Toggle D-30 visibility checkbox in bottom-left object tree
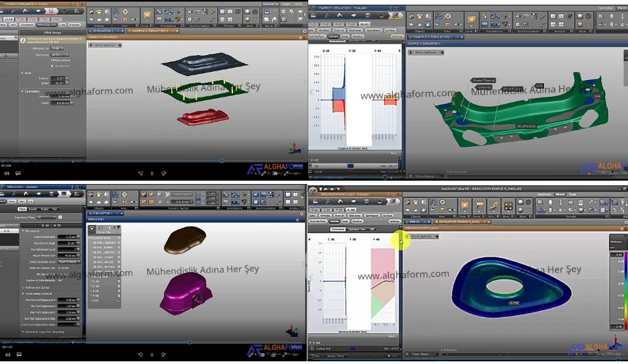This screenshot has height=364, width=628. coord(119,286)
